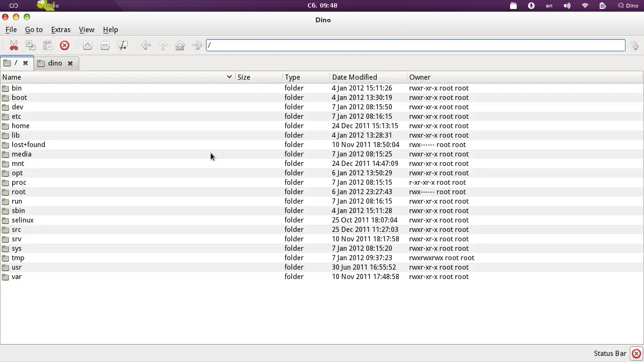The image size is (644, 362).
Task: Sort by the Date Modified column header
Action: click(x=368, y=77)
